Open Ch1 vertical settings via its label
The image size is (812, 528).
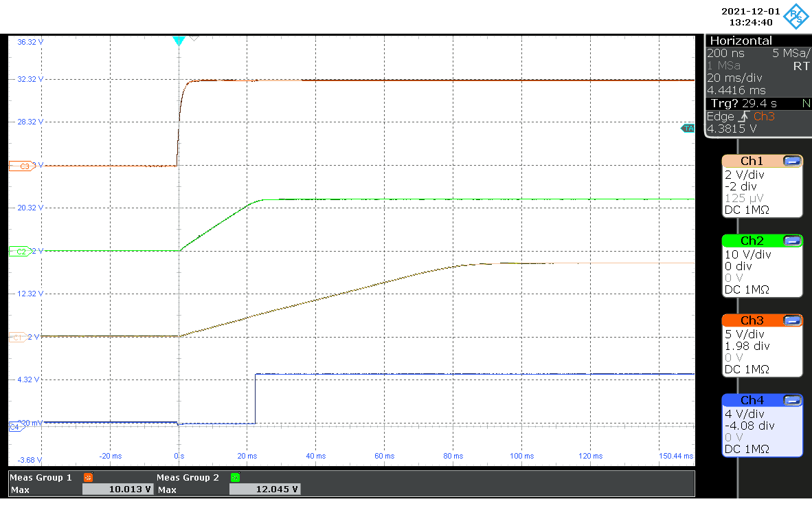tap(752, 161)
